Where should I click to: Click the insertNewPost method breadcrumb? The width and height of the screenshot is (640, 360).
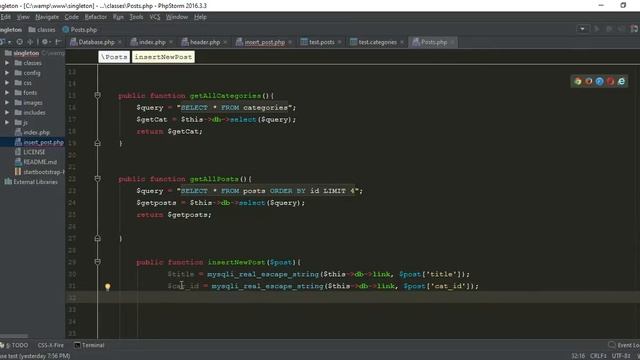pos(163,57)
